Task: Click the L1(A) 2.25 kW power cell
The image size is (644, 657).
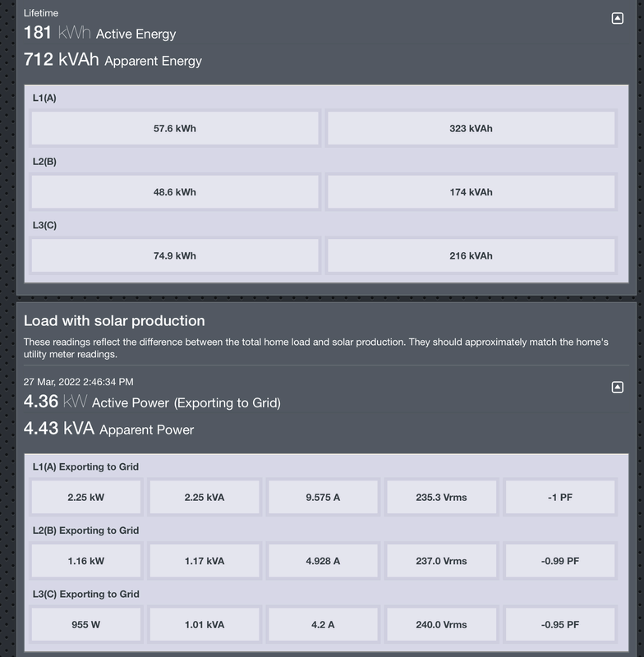Action: tap(86, 498)
